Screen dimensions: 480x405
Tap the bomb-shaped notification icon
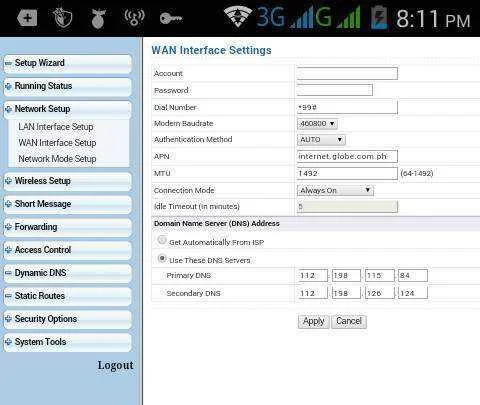click(x=98, y=18)
